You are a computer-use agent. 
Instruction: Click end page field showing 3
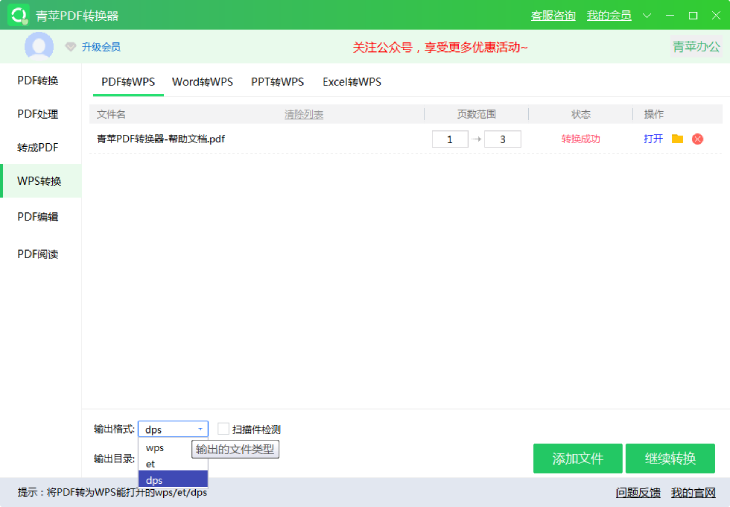pos(503,139)
